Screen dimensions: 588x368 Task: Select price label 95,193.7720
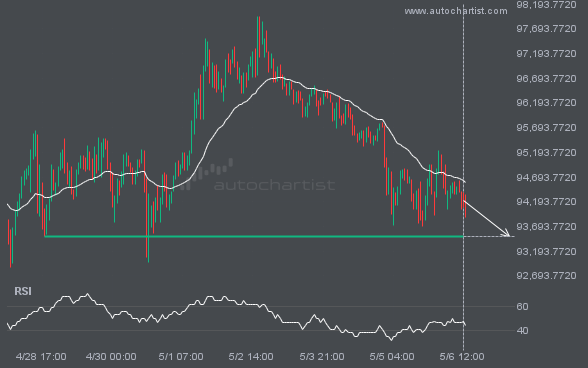(546, 153)
